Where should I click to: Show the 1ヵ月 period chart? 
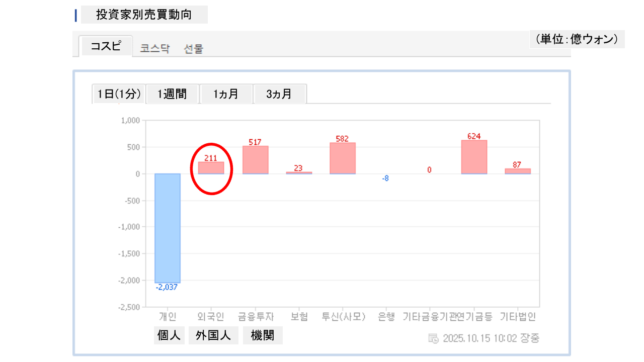point(226,94)
